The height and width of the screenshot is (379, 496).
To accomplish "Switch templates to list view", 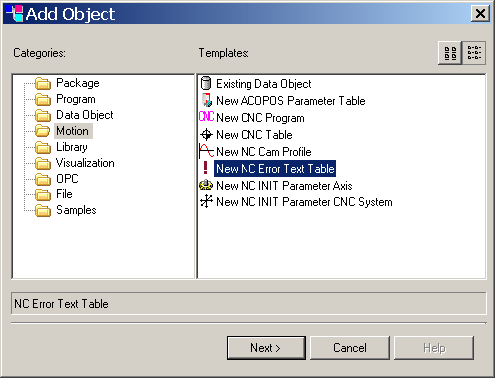I will point(474,53).
